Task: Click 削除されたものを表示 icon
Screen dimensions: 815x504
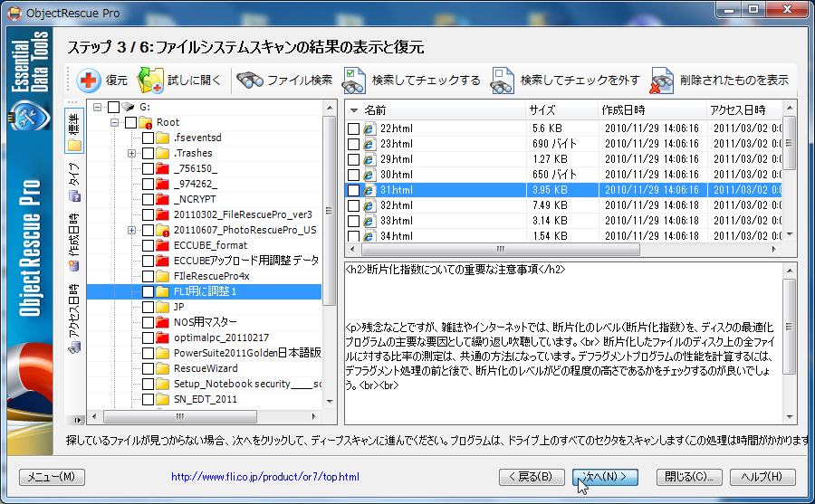Action: [x=662, y=81]
